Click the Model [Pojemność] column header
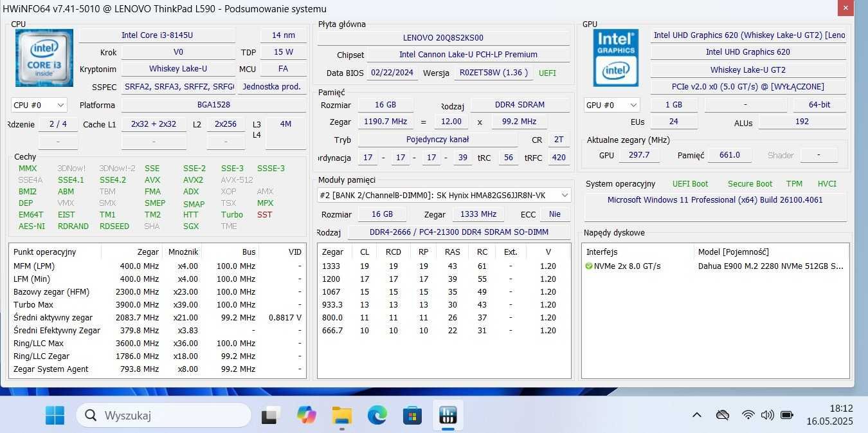Viewport: 868px width, 433px height. coord(770,252)
